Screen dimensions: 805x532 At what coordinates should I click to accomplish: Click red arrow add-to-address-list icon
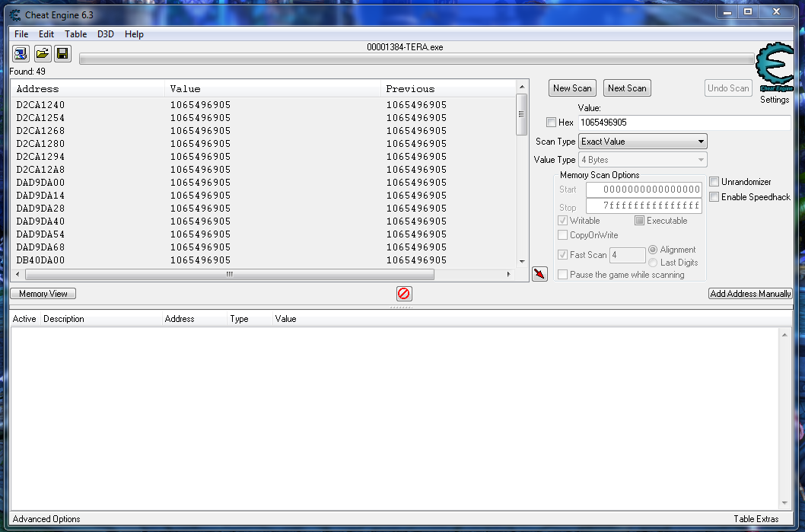(539, 274)
